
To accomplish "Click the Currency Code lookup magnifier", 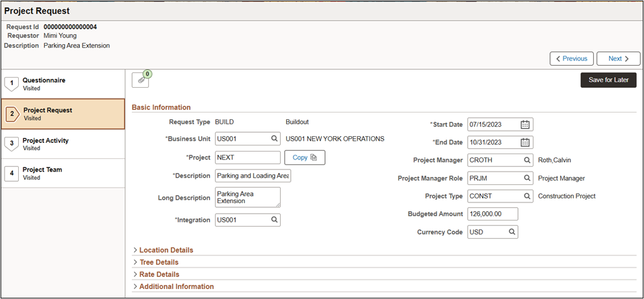I will (x=512, y=232).
